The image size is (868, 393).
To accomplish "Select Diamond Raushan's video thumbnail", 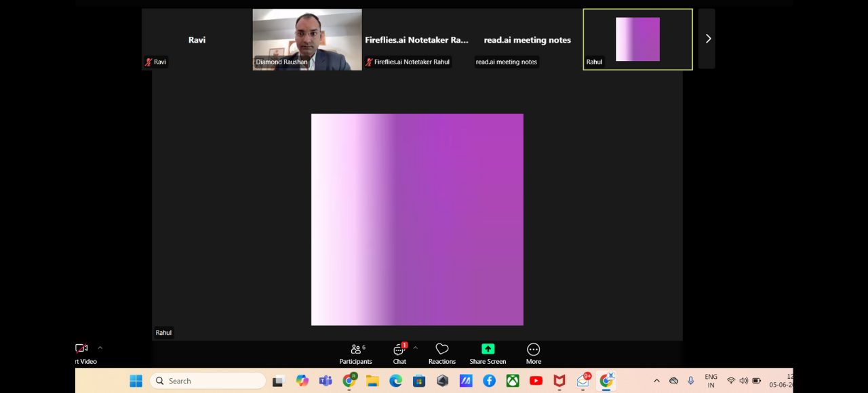I will (307, 39).
